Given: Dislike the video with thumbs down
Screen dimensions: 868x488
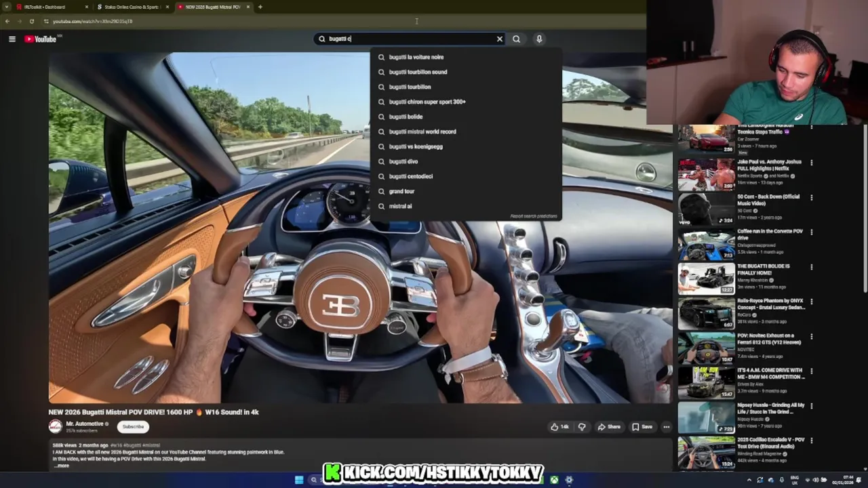Looking at the screenshot, I should point(582,427).
